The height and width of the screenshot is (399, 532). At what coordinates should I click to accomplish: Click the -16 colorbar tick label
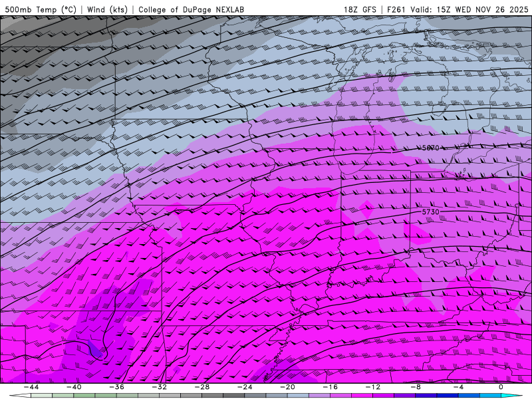[330, 387]
